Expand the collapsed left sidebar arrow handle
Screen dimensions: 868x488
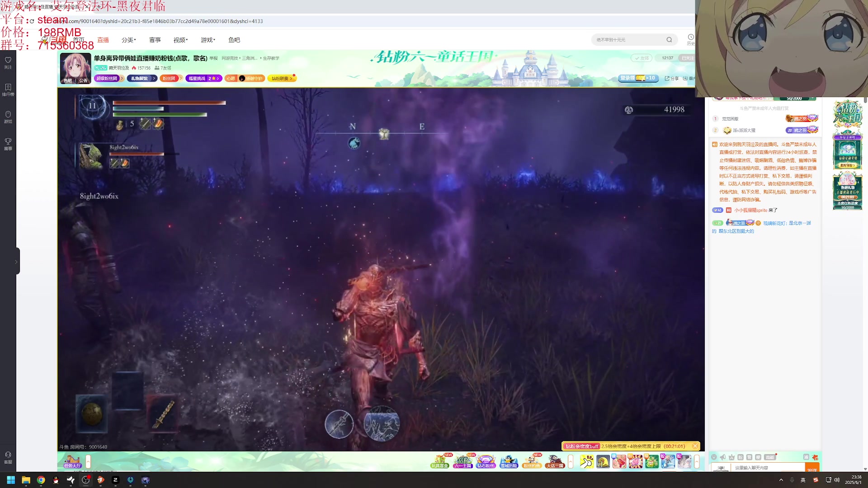coord(17,262)
